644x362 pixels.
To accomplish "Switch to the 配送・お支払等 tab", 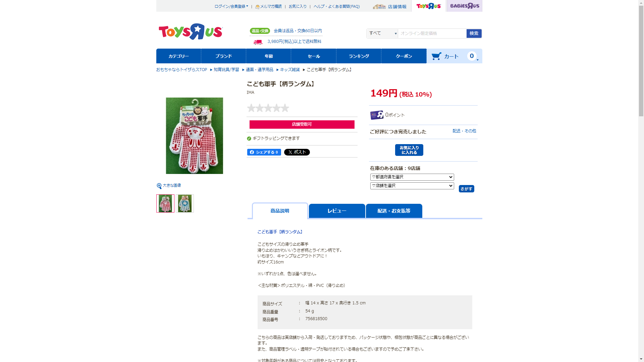I will point(394,211).
